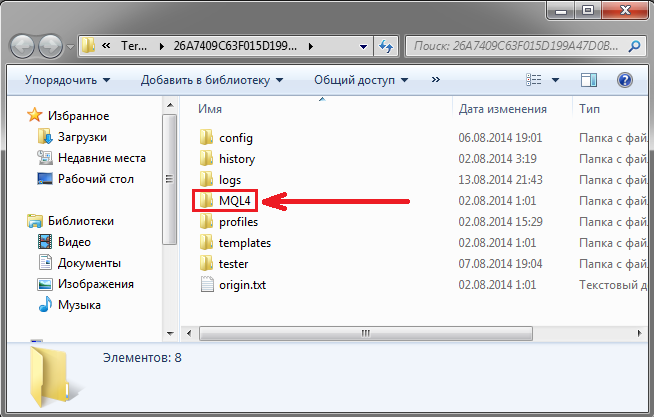Click the Загрузки folder icon

pos(45,136)
